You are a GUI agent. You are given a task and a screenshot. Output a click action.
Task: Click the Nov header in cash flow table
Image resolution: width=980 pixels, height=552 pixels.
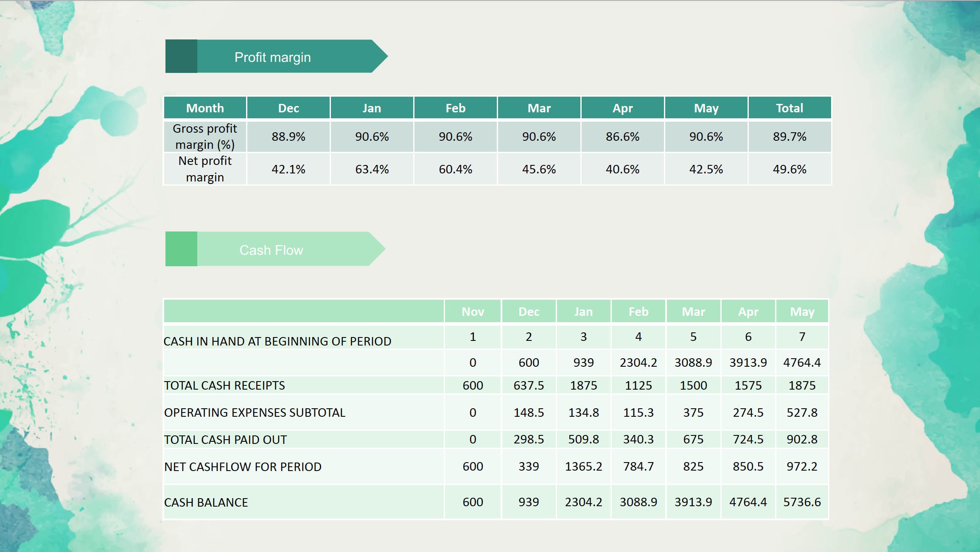(473, 311)
